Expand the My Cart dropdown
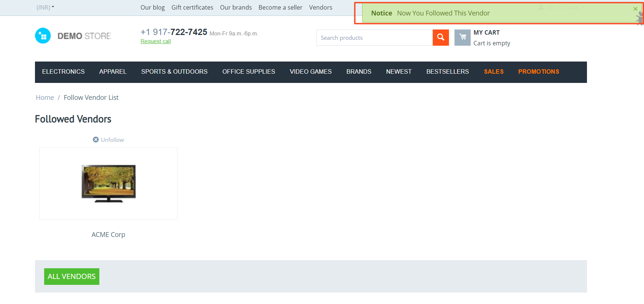 coord(486,32)
